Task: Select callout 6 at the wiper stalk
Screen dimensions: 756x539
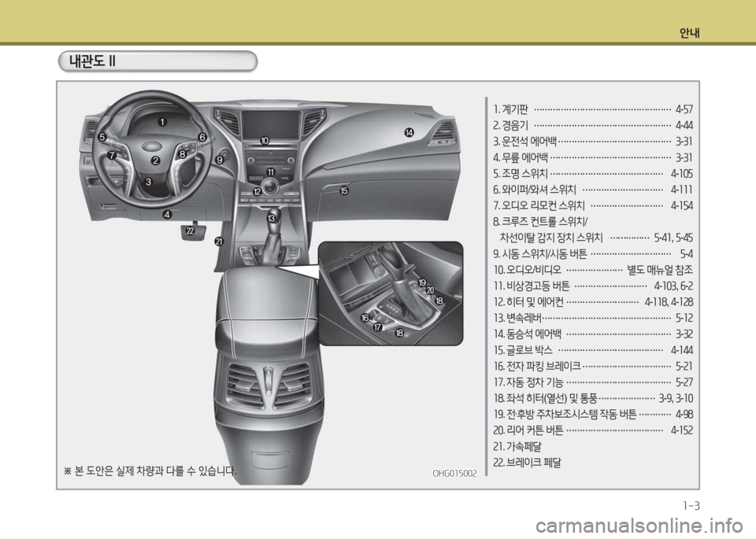Action: (x=202, y=137)
